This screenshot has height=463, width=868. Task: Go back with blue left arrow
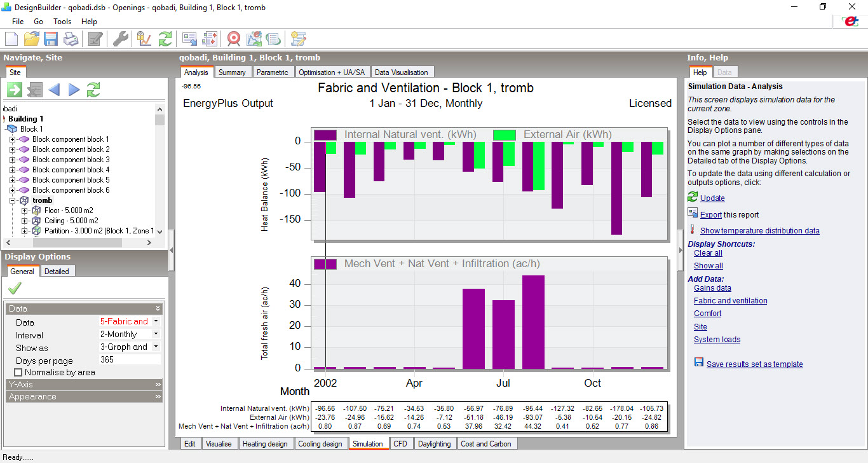(54, 90)
